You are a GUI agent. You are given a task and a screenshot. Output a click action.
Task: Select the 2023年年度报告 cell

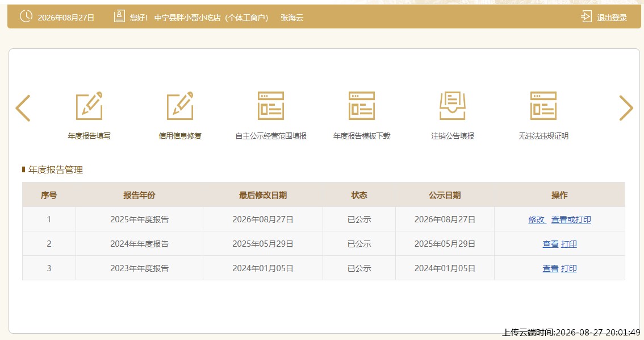click(x=139, y=268)
